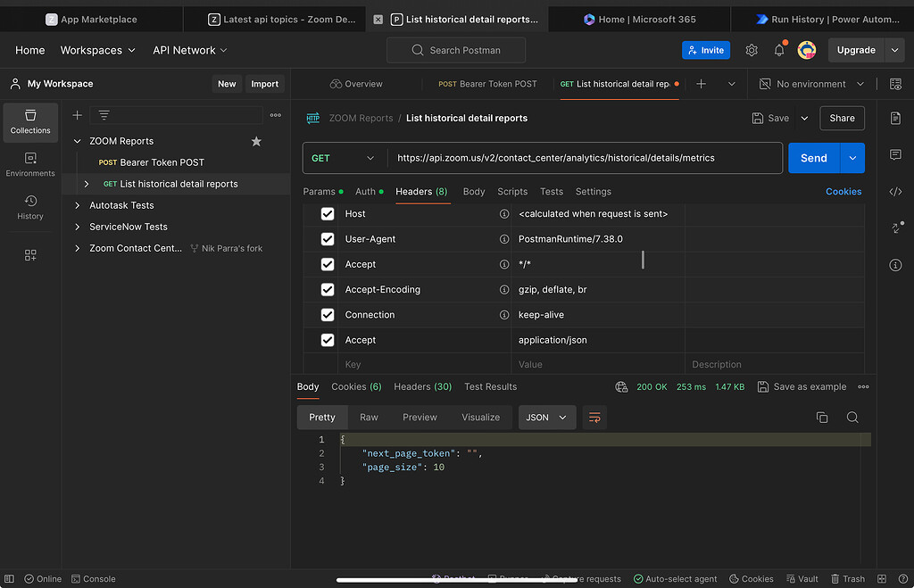Open the Environments sidebar panel
Screen dimensions: 914x588
30,164
